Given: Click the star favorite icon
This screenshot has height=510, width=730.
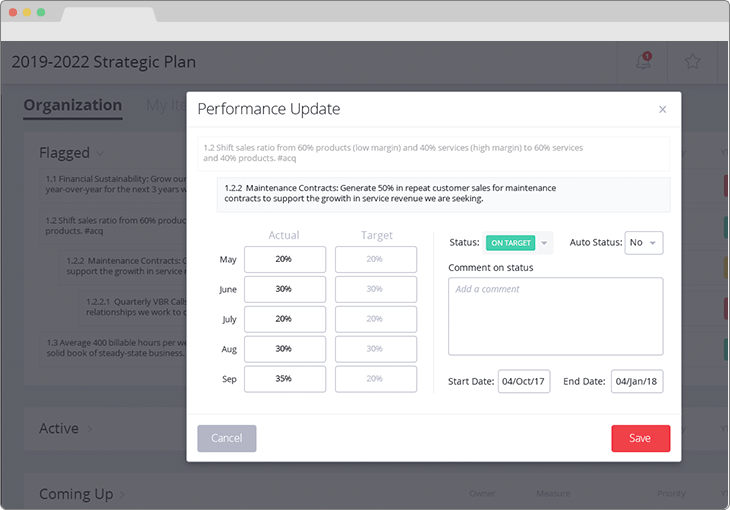Looking at the screenshot, I should click(x=692, y=61).
